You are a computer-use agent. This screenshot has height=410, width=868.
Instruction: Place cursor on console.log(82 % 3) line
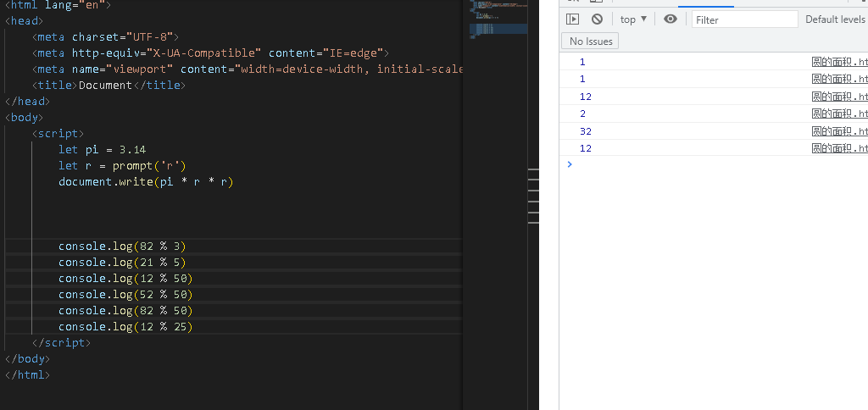[x=122, y=247]
